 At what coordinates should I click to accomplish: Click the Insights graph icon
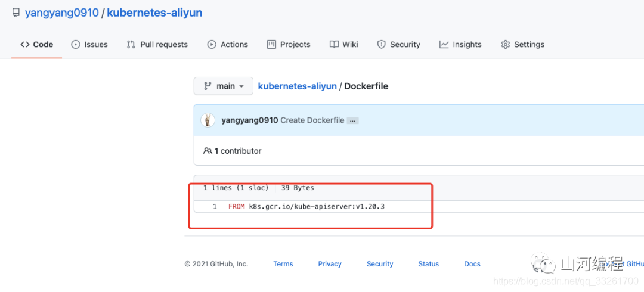[x=444, y=44]
